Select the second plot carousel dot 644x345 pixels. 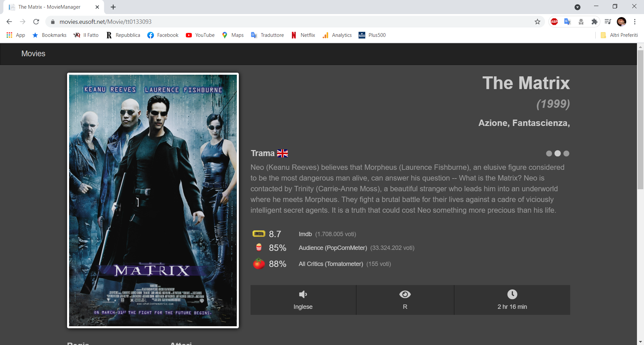click(558, 153)
